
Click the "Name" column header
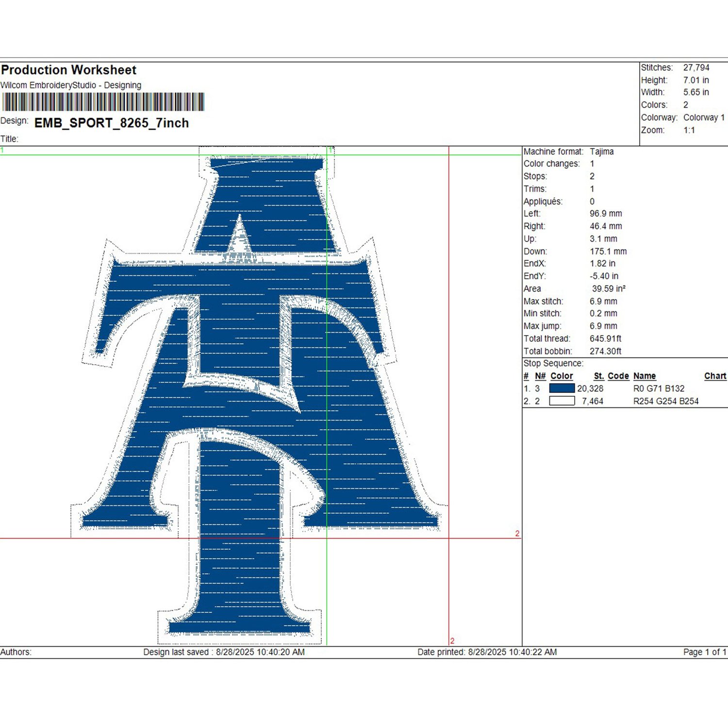[x=645, y=376]
